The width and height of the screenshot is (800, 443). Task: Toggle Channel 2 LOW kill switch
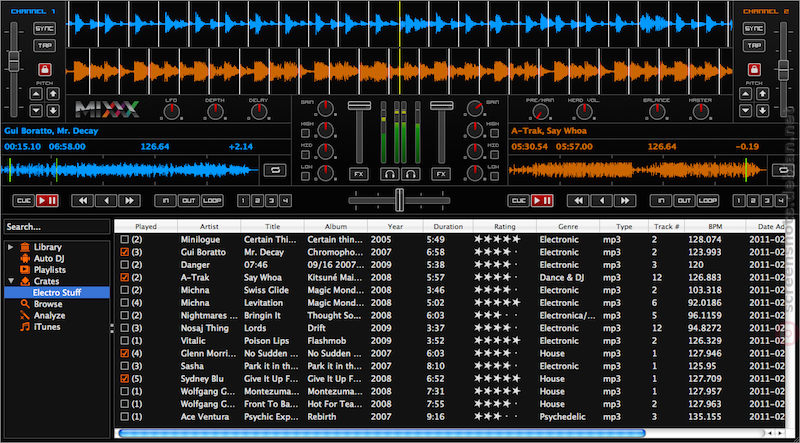pyautogui.click(x=494, y=176)
